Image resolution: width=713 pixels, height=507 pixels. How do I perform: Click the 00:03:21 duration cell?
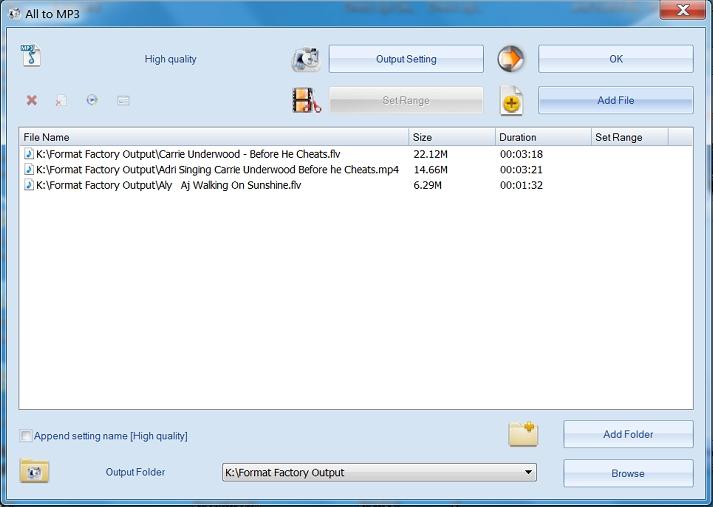[521, 170]
